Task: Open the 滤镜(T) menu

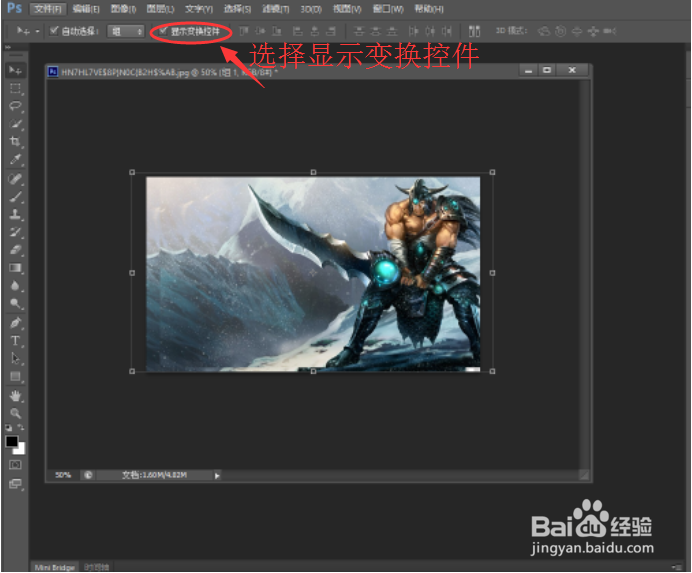Action: click(276, 9)
